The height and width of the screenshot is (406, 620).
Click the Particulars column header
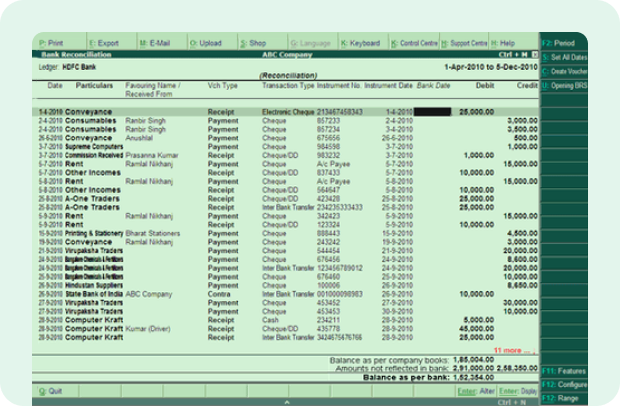tap(94, 85)
